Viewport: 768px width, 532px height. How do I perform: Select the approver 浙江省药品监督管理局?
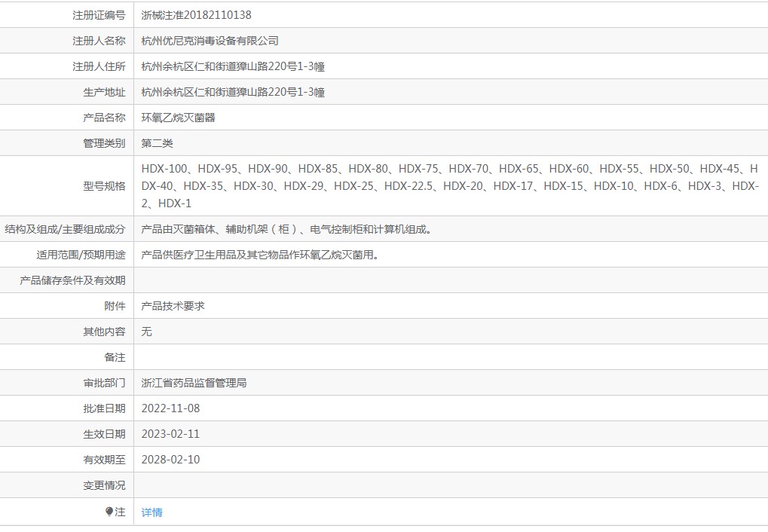coord(194,383)
